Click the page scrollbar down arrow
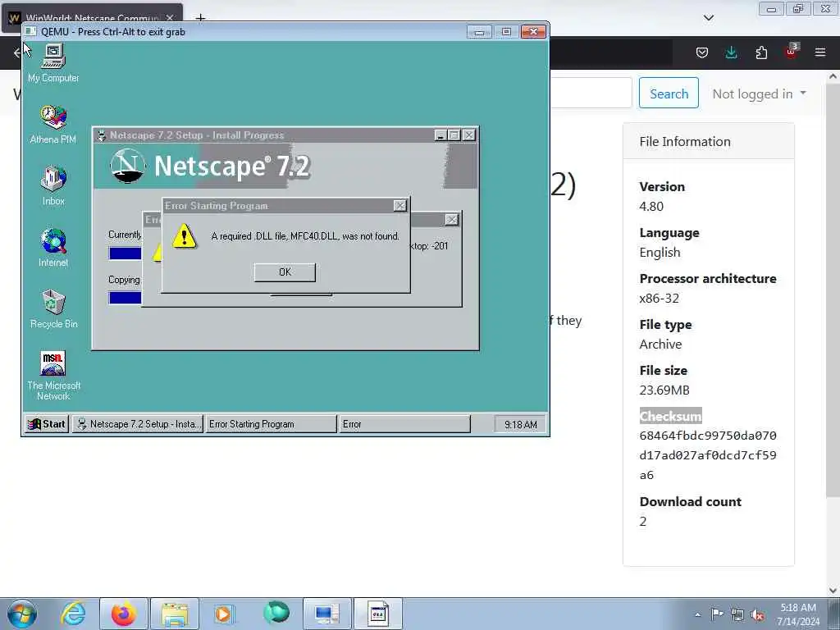Image resolution: width=840 pixels, height=630 pixels. (x=833, y=590)
